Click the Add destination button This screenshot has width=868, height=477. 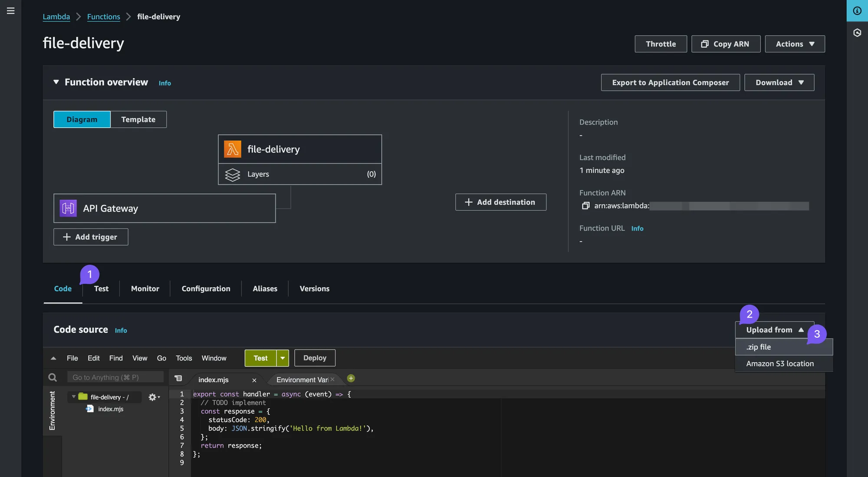[x=500, y=202]
